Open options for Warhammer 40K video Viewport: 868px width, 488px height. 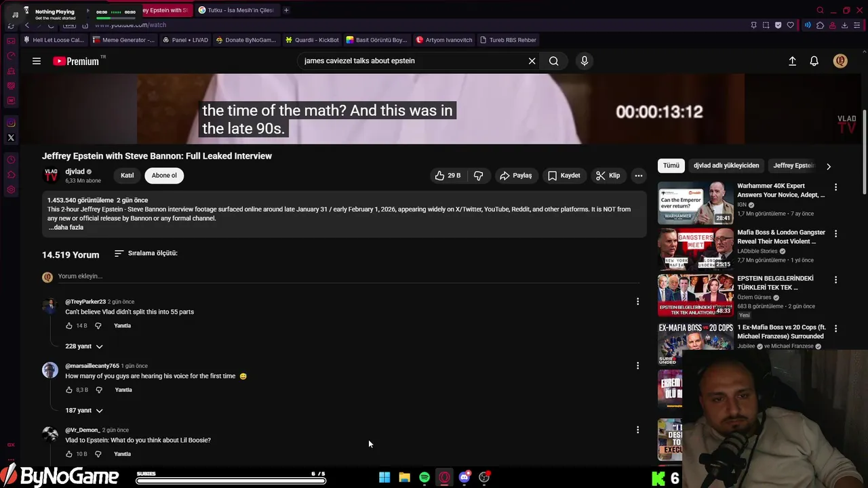(x=835, y=187)
